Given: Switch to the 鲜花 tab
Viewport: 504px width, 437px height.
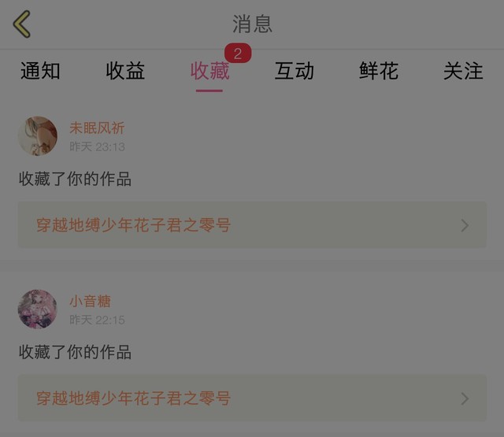Looking at the screenshot, I should tap(379, 71).
